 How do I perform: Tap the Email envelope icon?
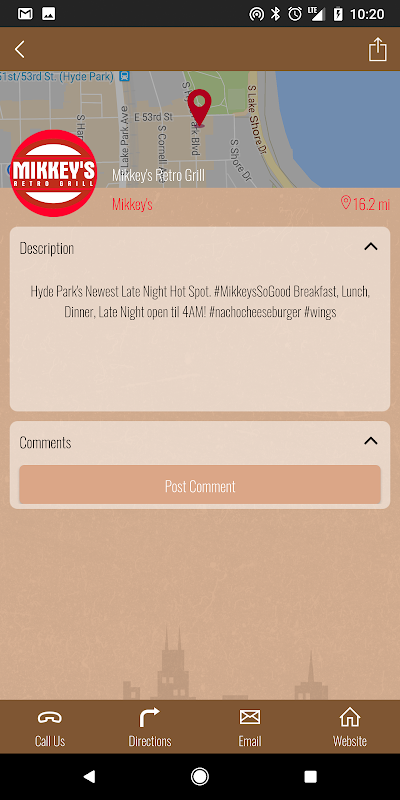click(250, 717)
